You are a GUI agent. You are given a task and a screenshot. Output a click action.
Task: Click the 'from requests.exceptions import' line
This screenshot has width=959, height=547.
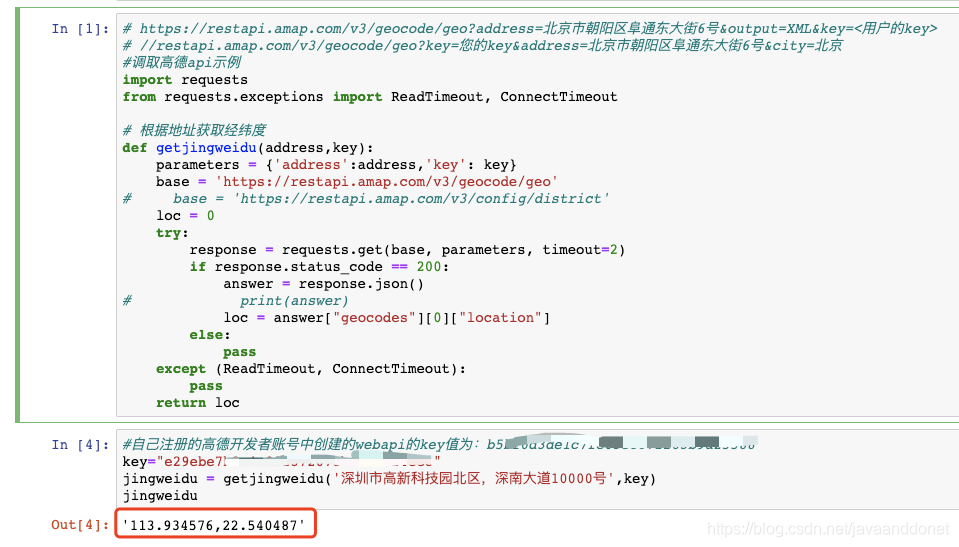pyautogui.click(x=370, y=97)
